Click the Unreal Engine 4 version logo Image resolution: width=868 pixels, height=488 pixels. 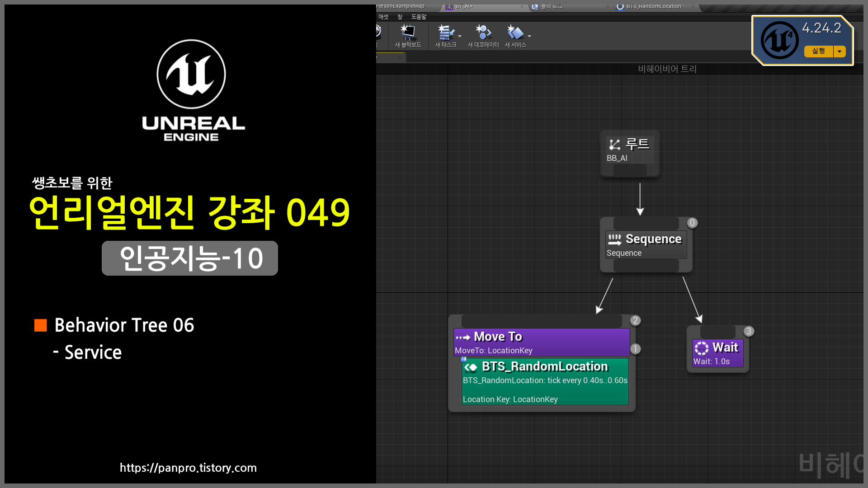[x=779, y=41]
